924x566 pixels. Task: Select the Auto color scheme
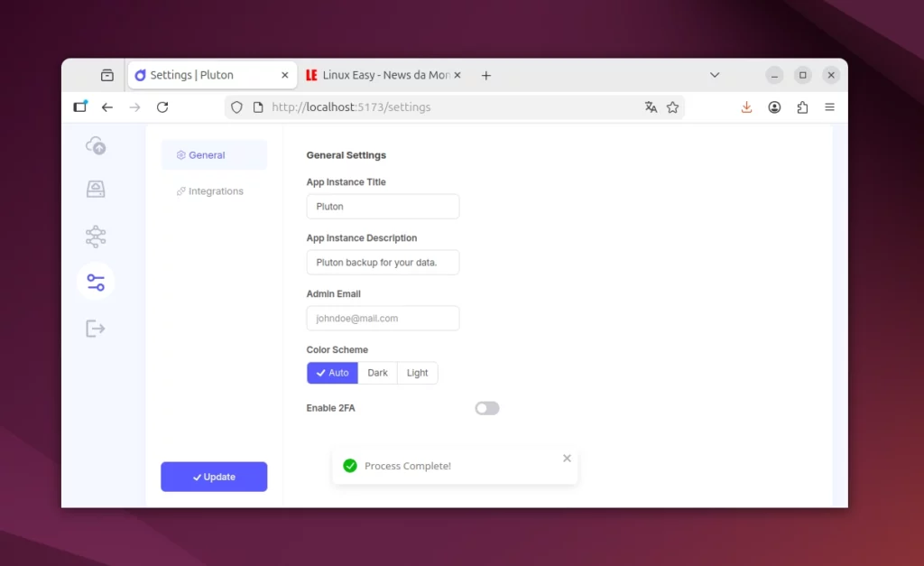[x=332, y=374]
